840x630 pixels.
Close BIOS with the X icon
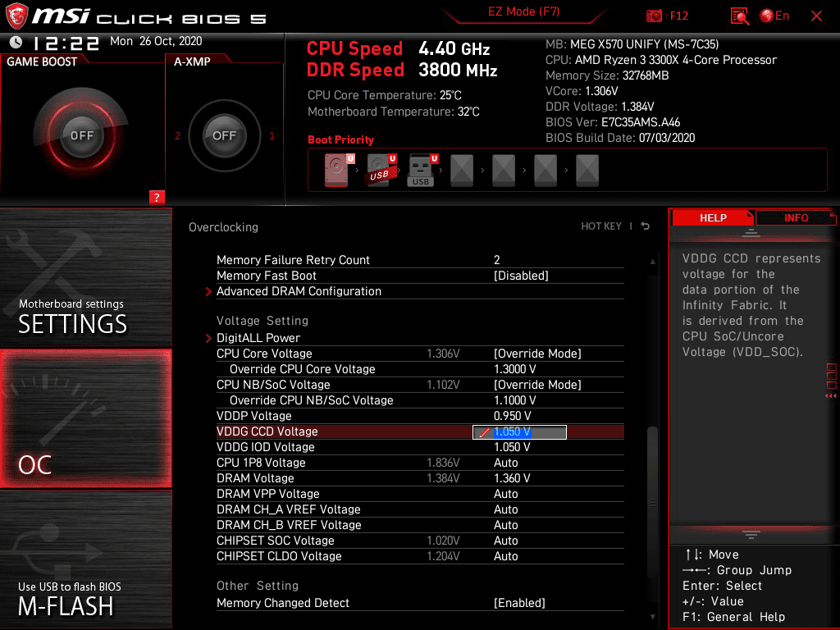pyautogui.click(x=816, y=16)
